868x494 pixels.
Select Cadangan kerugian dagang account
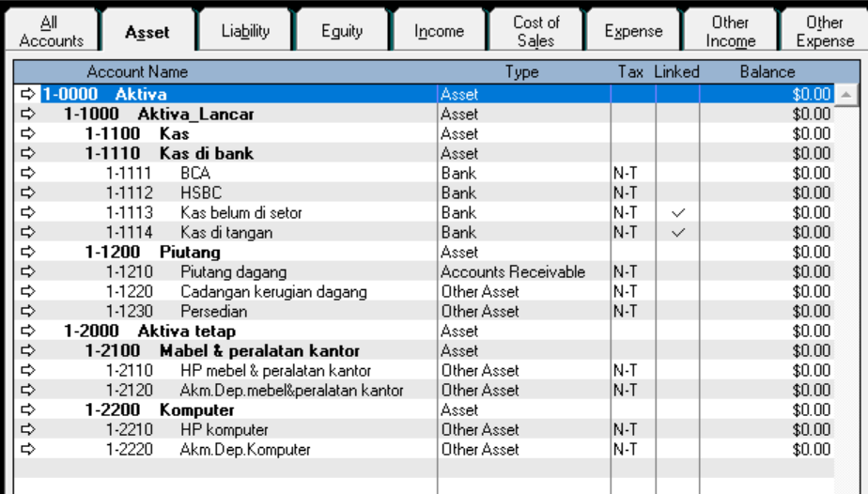273,291
